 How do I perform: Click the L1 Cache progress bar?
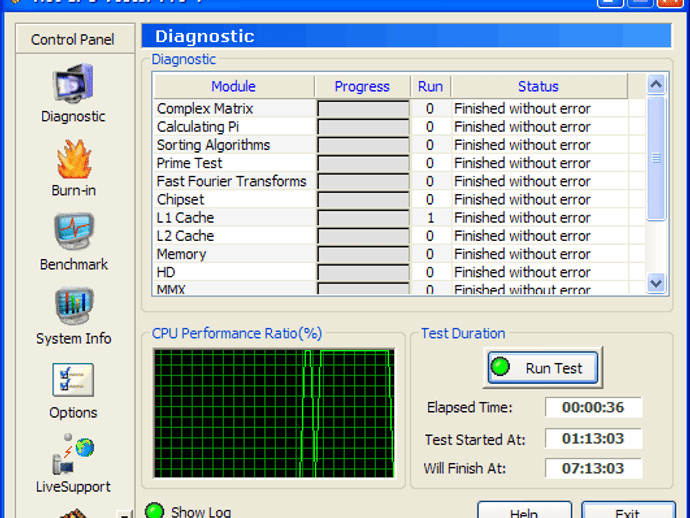point(363,218)
